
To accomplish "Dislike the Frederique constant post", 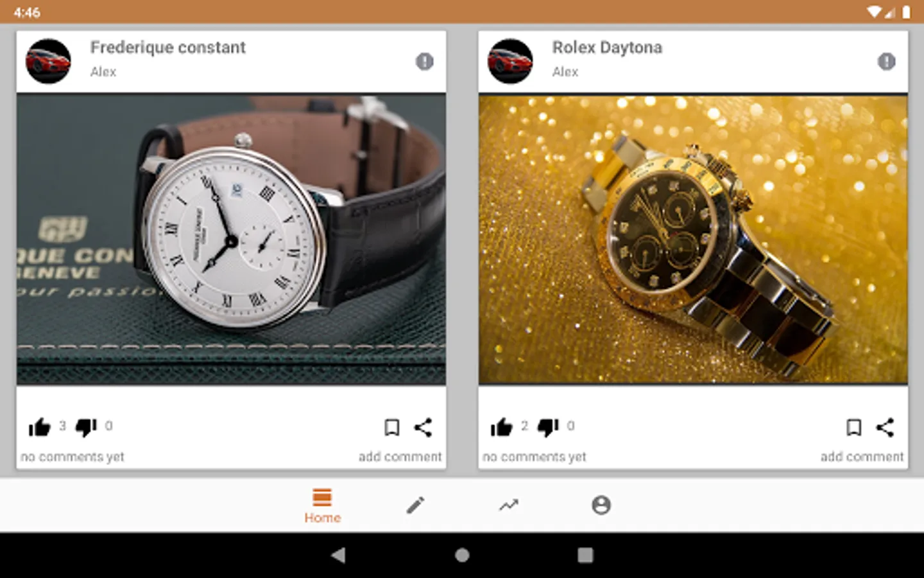I will click(86, 427).
